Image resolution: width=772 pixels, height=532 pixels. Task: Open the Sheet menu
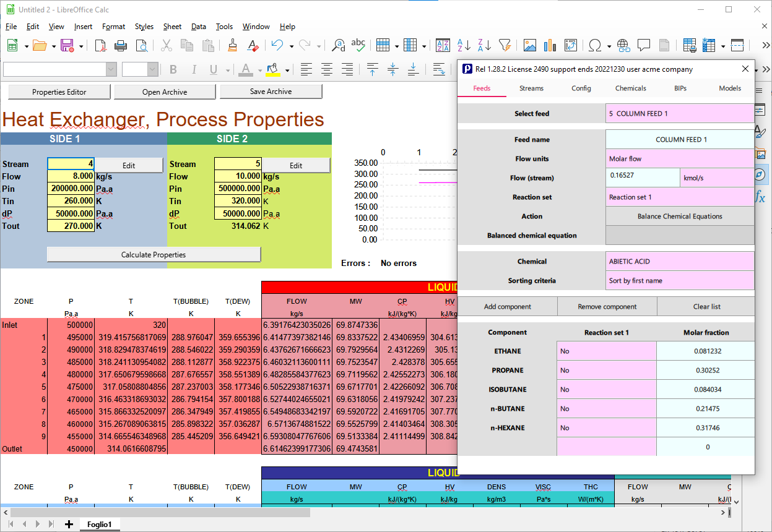[x=172, y=27]
